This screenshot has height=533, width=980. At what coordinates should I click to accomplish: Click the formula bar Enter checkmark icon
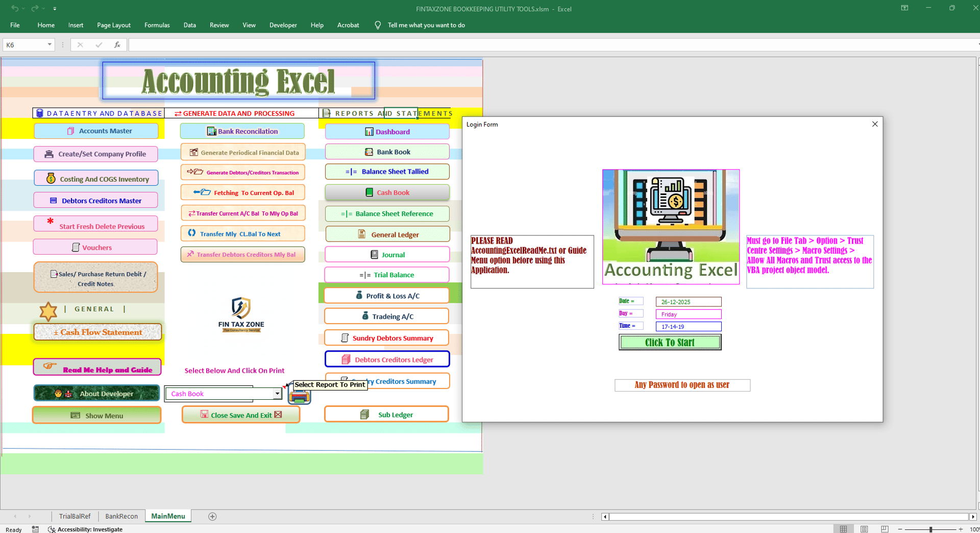(99, 45)
